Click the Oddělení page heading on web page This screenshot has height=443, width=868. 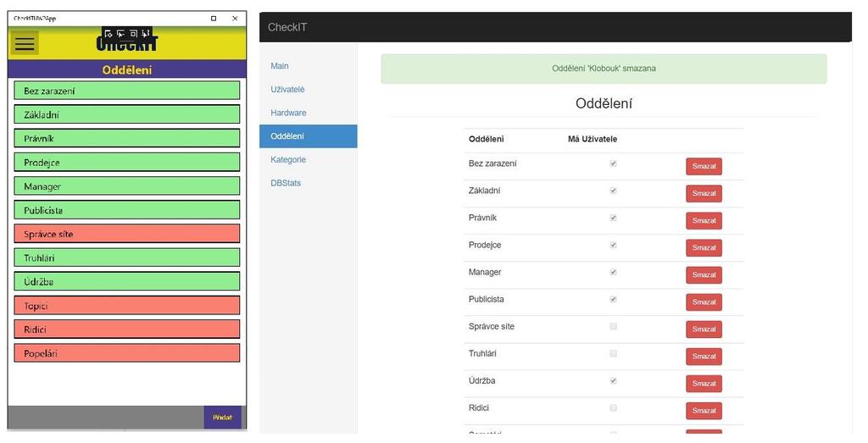(x=604, y=103)
